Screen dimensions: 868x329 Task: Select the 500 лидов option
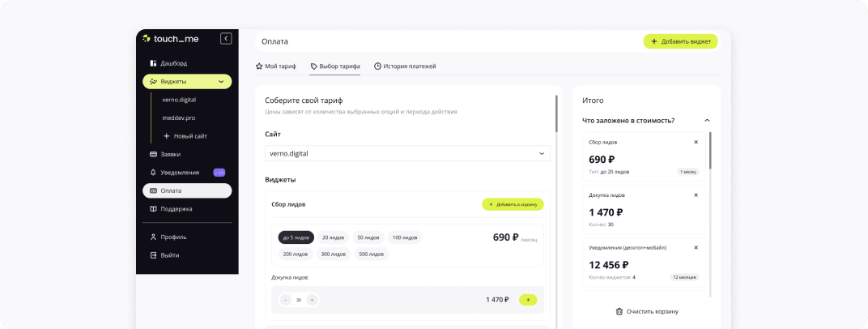[372, 254]
